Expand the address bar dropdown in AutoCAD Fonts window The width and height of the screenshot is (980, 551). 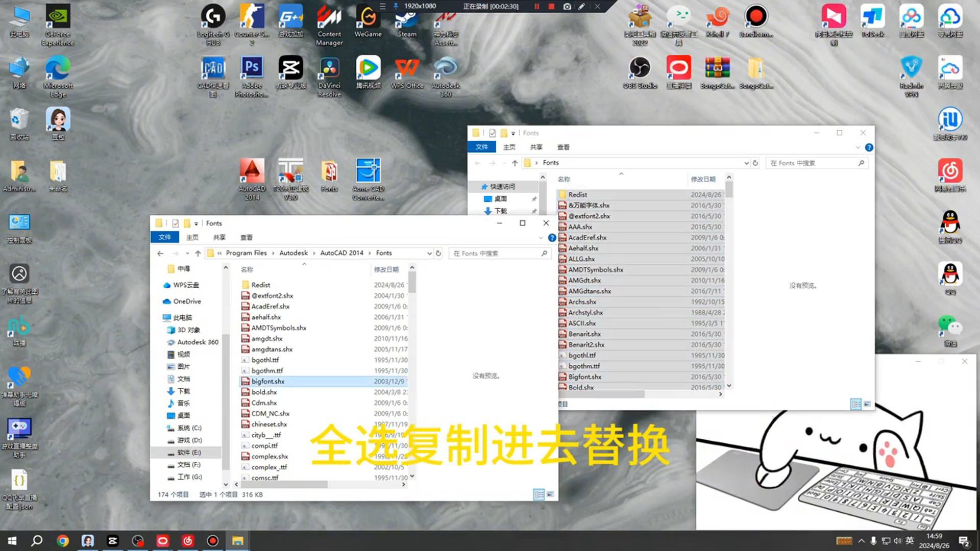pyautogui.click(x=429, y=253)
